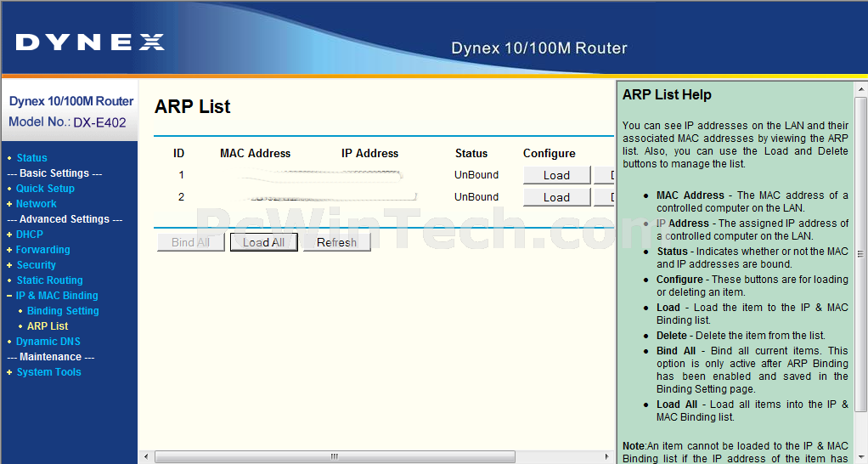The width and height of the screenshot is (868, 464).
Task: Expand the Forwarding menu
Action: click(42, 250)
